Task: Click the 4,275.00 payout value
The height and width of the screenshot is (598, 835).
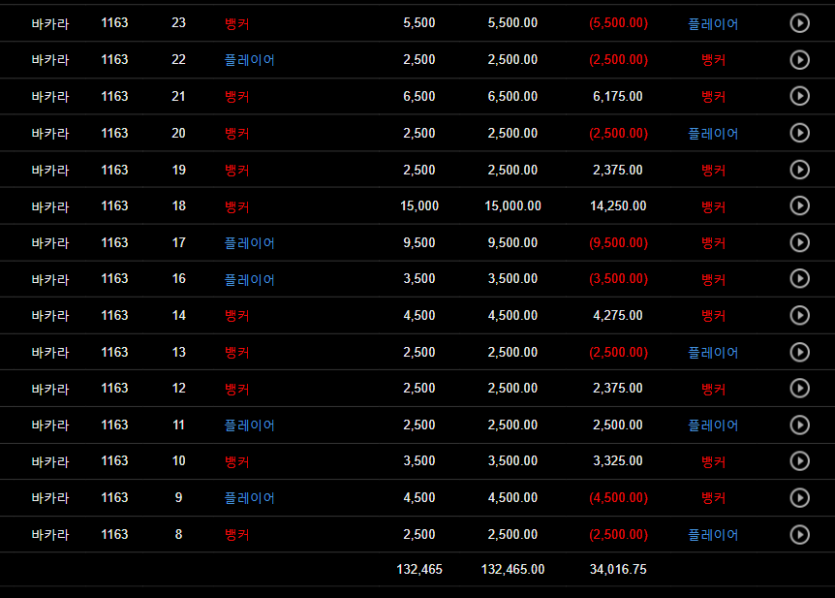Action: [618, 316]
